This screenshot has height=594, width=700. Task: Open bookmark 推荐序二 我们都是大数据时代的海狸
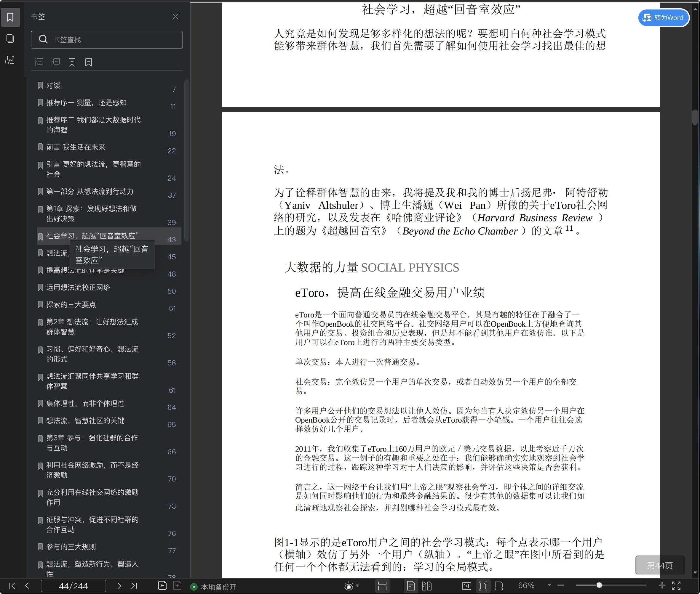108,125
